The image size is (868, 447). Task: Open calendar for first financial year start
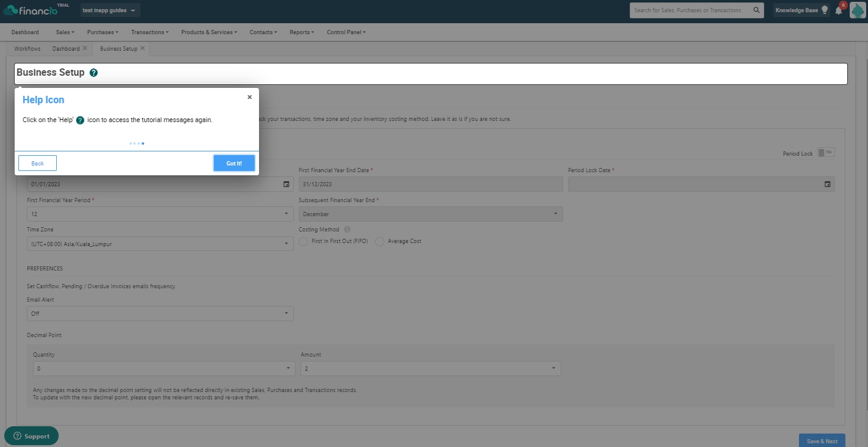coord(286,184)
